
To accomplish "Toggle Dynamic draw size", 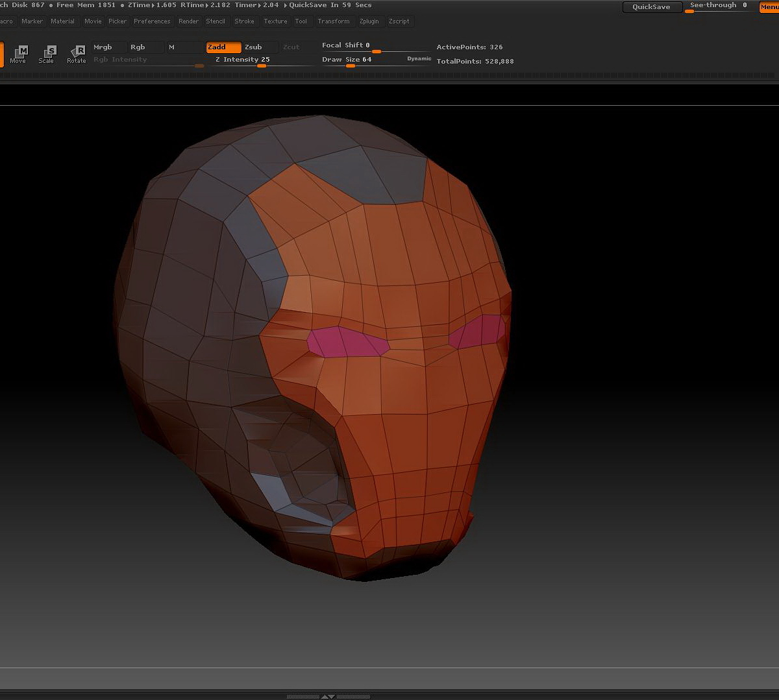I will (x=419, y=59).
